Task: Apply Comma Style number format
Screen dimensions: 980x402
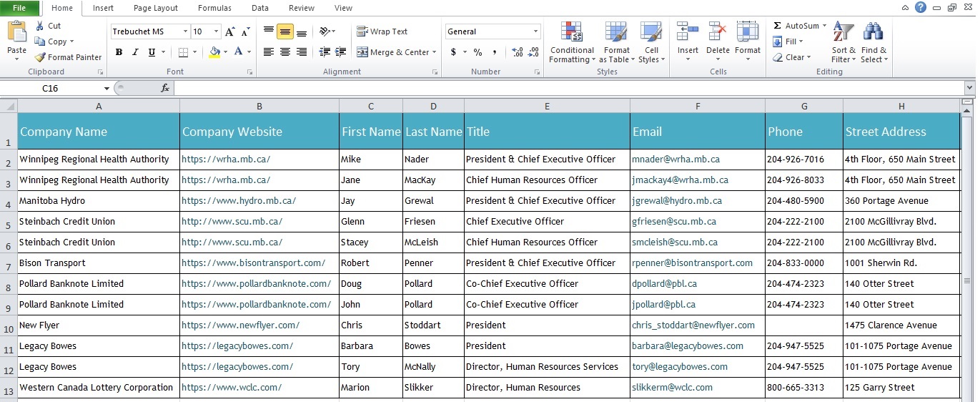Action: click(495, 52)
